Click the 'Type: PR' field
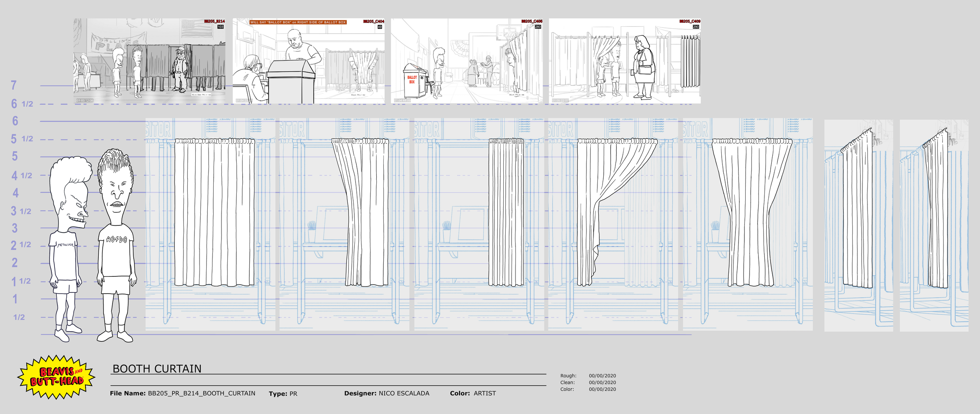 [x=283, y=394]
